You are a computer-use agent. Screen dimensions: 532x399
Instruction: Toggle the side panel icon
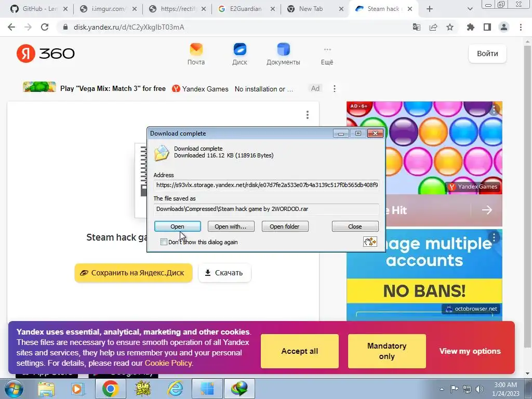487,27
